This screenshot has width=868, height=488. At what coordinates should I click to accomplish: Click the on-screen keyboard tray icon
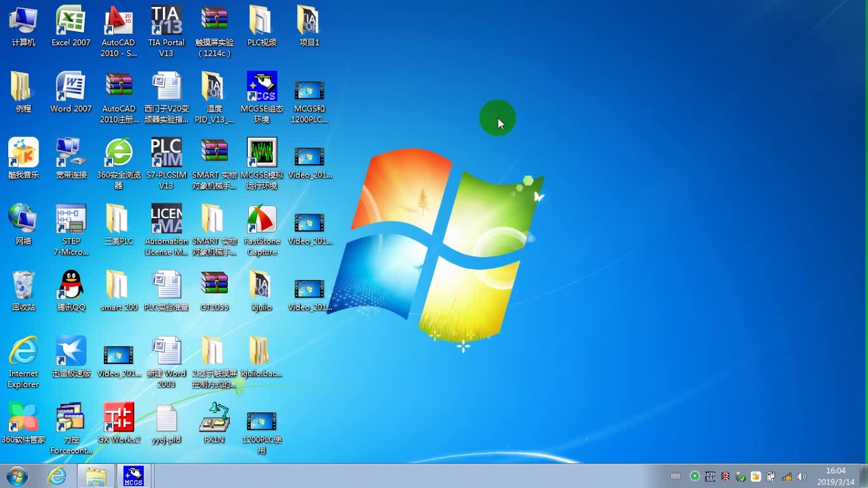point(675,476)
